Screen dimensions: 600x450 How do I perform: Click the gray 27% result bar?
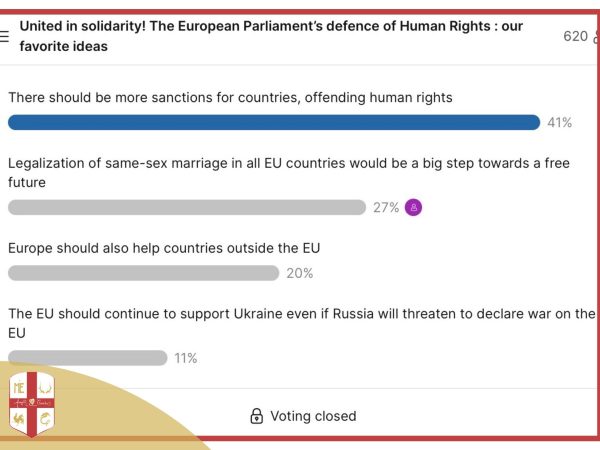tap(187, 208)
